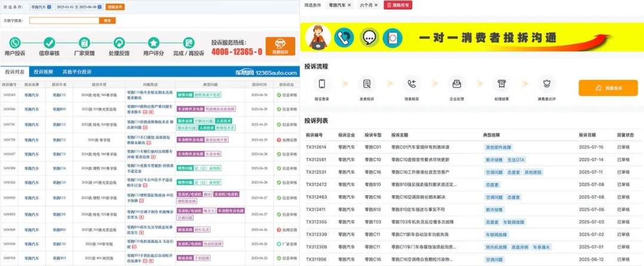Click the 发表投诉 document icon
The image size is (644, 266).
[367, 83]
